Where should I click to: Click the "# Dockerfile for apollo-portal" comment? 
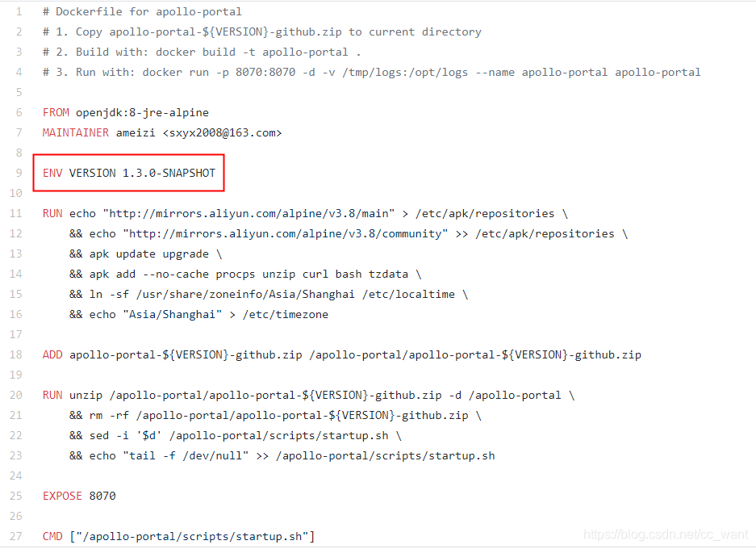pos(142,11)
